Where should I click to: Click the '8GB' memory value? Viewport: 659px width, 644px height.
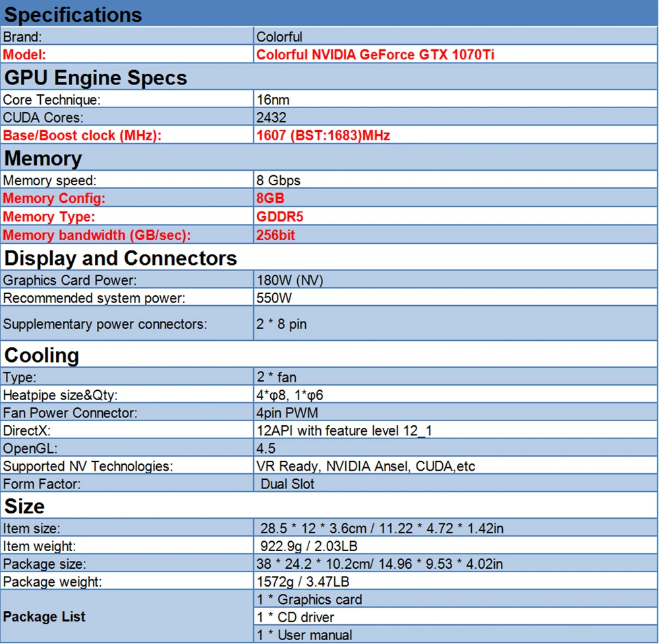(x=270, y=198)
